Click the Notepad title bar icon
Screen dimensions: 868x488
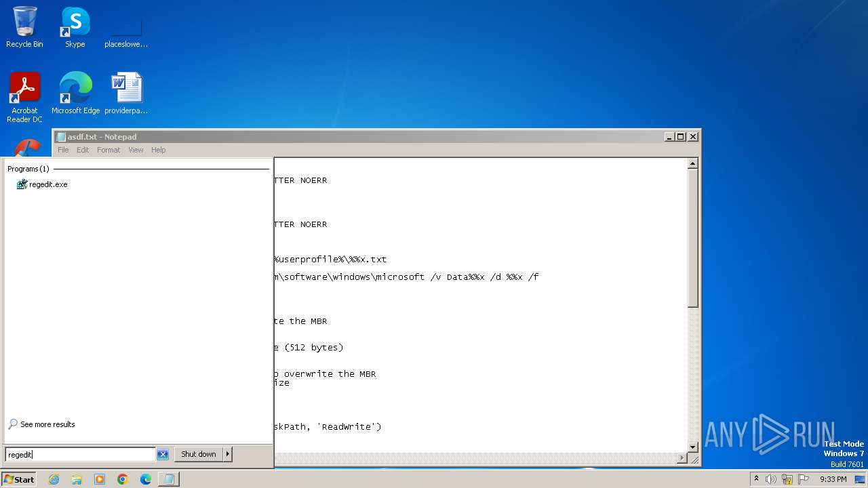pos(61,136)
